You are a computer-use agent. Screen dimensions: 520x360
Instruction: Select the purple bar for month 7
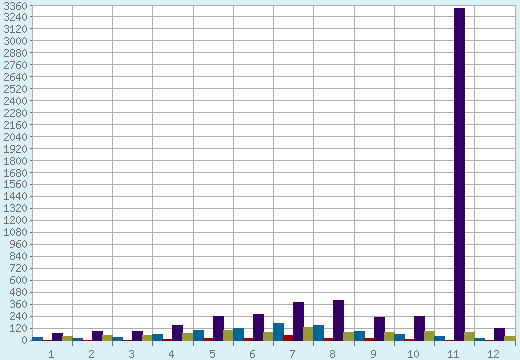298,321
